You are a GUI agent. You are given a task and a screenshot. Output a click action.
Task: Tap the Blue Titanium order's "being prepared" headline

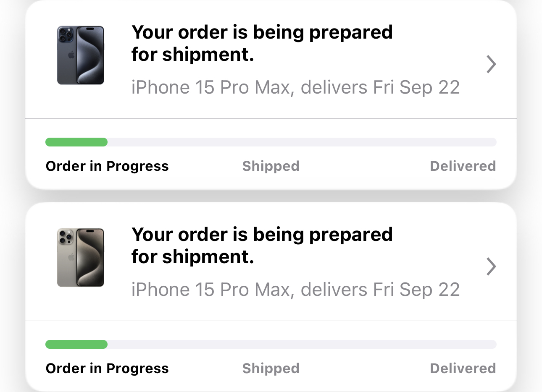point(262,43)
